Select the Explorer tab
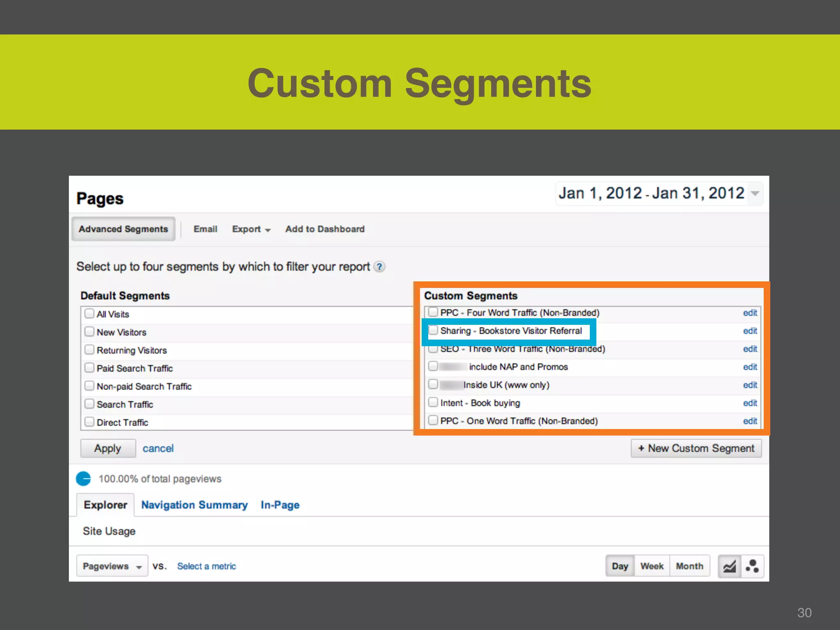This screenshot has height=630, width=840. tap(105, 505)
